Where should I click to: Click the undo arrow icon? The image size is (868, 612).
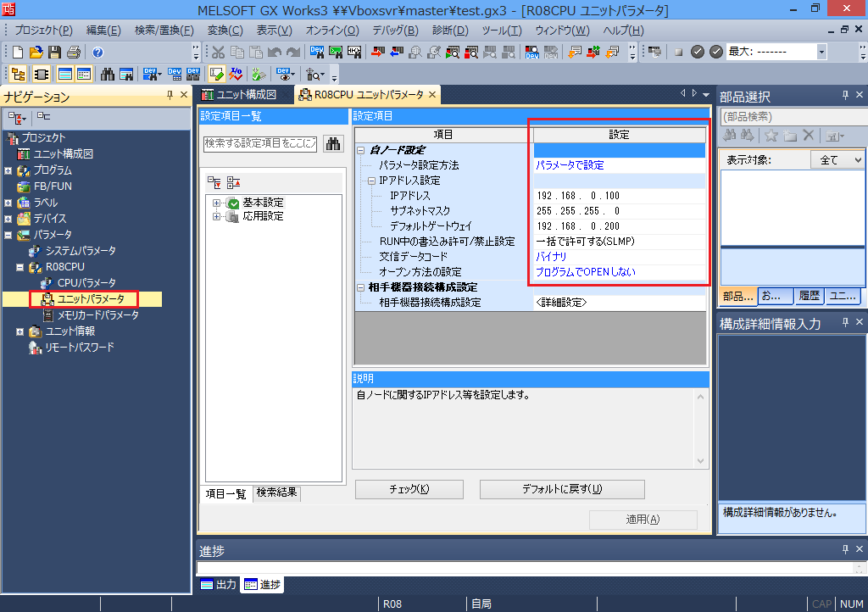pos(274,52)
